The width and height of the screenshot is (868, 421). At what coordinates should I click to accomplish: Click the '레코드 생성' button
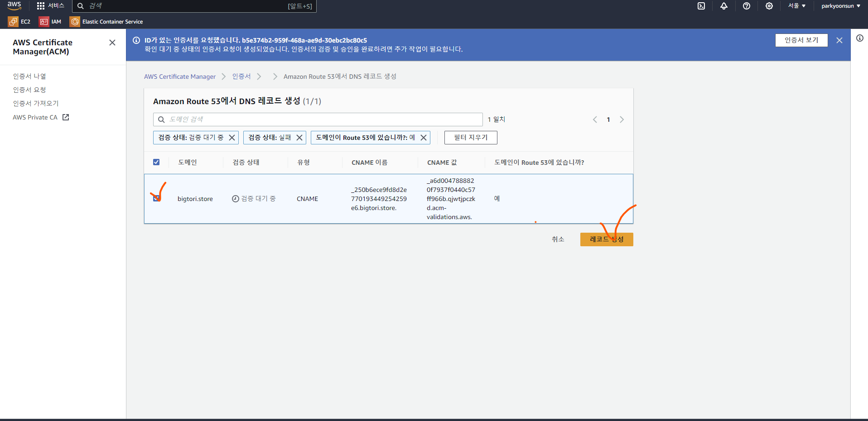[607, 239]
